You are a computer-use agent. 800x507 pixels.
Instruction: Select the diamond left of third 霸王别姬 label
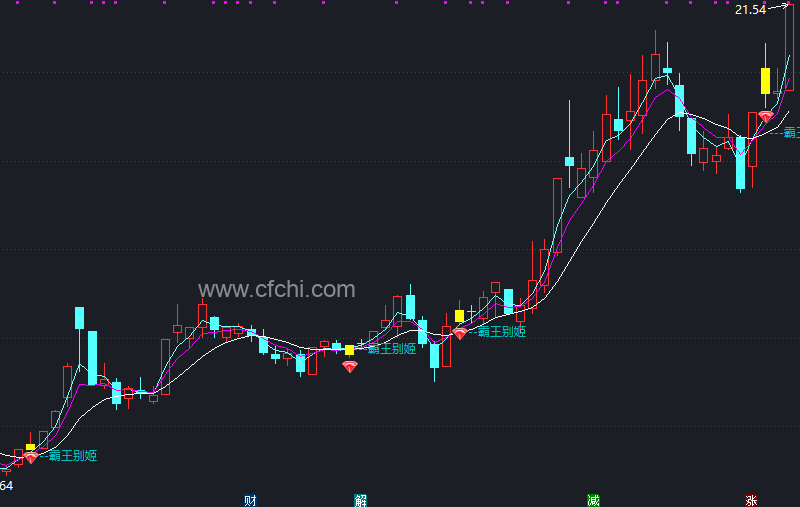(460, 334)
